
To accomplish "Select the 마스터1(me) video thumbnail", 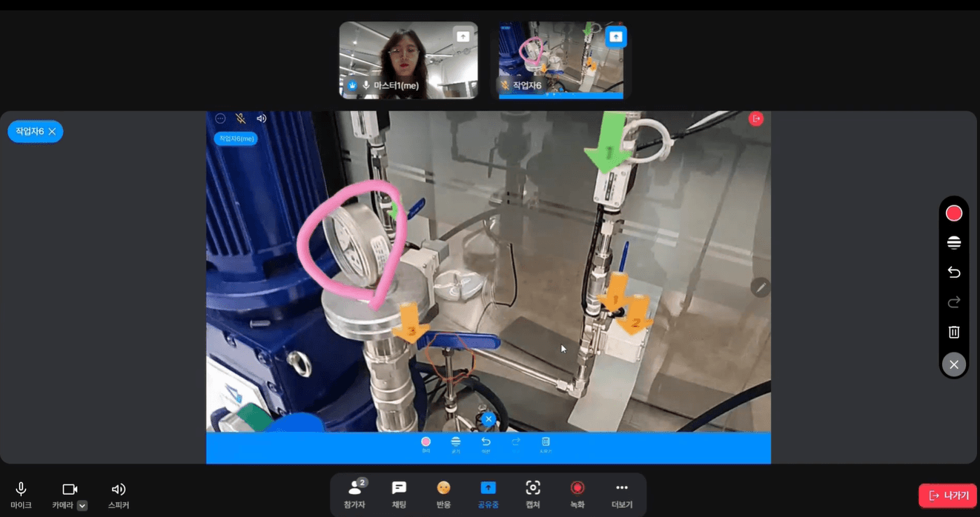I will (408, 60).
